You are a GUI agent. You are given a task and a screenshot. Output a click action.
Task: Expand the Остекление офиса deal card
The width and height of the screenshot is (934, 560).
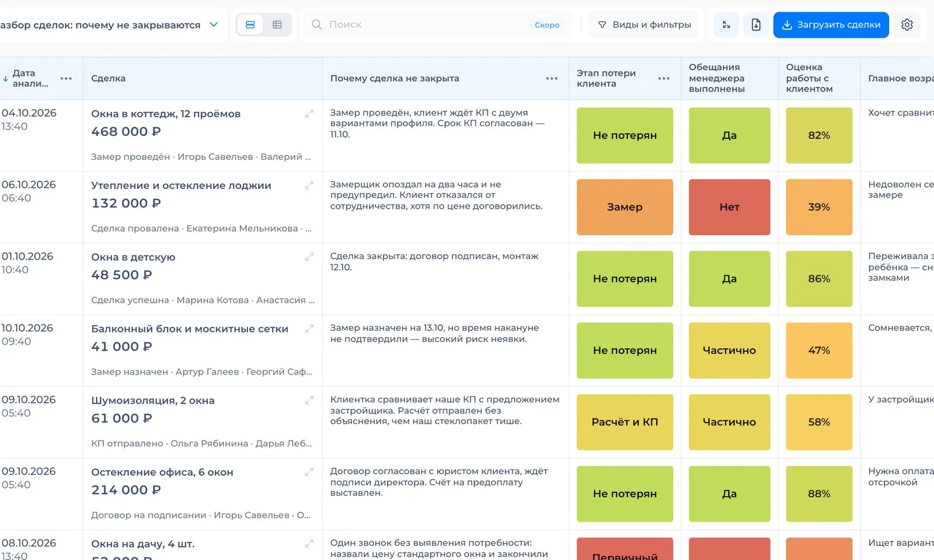pyautogui.click(x=309, y=472)
